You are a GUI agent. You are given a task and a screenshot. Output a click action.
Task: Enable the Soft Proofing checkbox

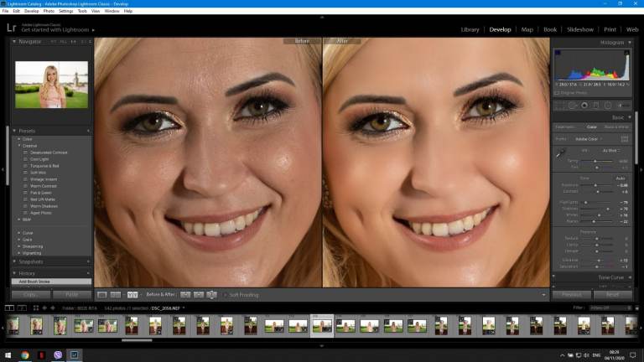point(224,295)
